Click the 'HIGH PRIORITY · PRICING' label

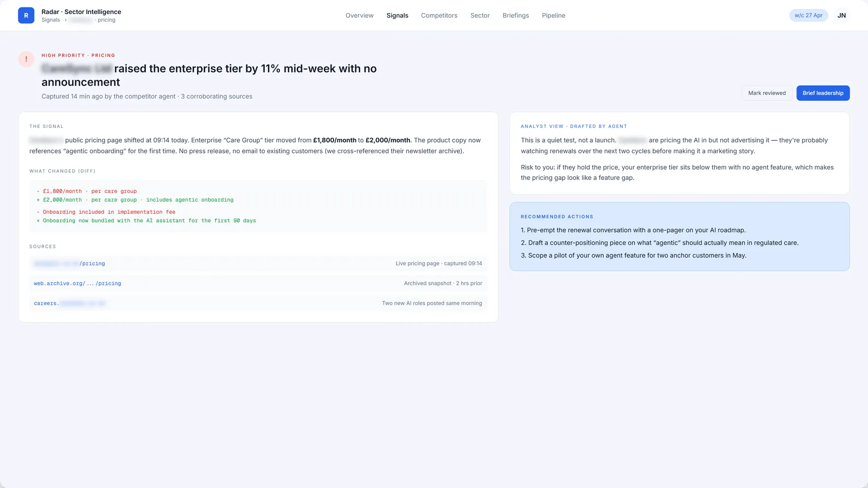click(x=78, y=55)
